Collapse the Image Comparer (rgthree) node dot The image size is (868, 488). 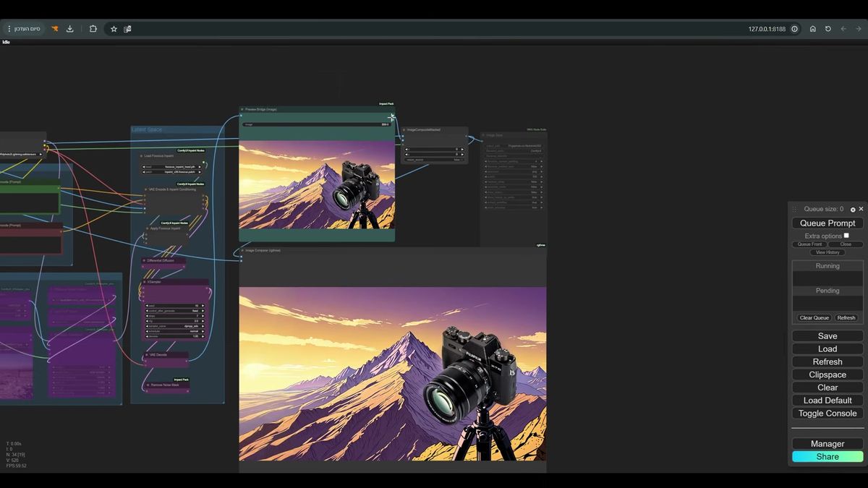click(x=242, y=251)
